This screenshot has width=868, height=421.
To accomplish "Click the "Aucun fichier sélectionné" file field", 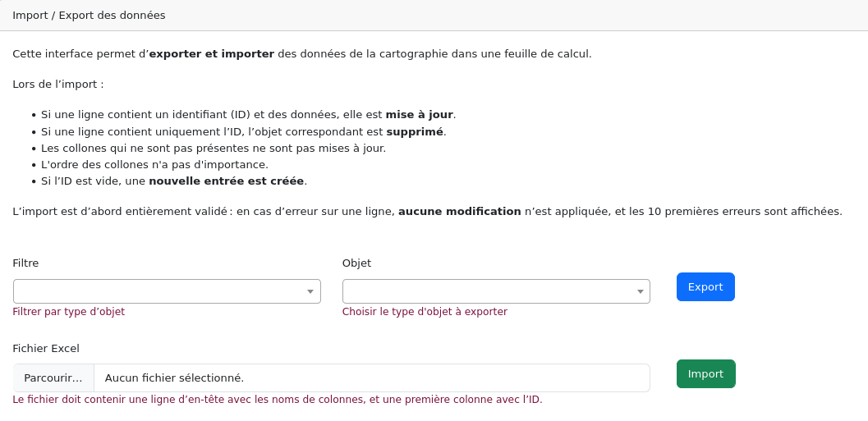I will click(x=371, y=378).
